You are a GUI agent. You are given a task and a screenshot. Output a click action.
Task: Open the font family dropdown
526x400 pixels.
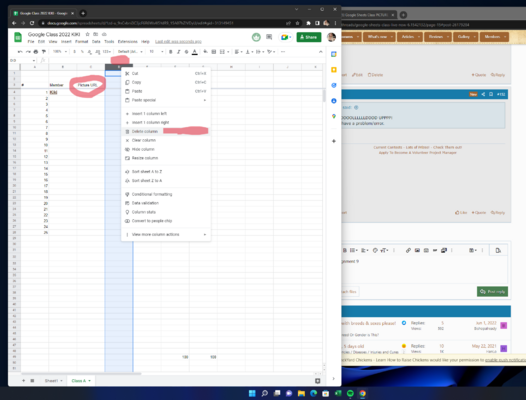coord(130,52)
